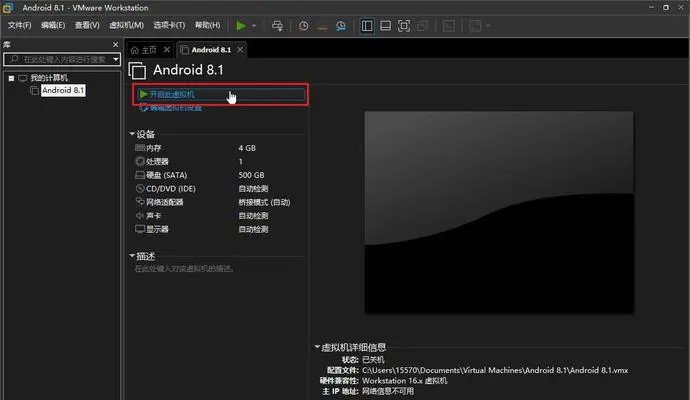Click the Workstation 16.x 虚拟机 compatibility text
This screenshot has height=400, width=690.
click(404, 381)
